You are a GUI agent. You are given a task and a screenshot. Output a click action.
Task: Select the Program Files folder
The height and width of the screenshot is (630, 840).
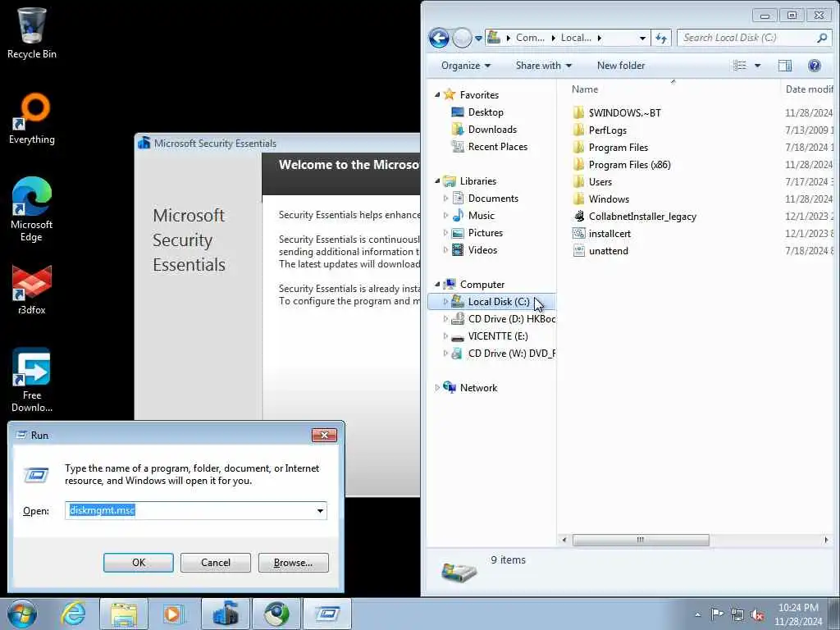click(x=619, y=148)
